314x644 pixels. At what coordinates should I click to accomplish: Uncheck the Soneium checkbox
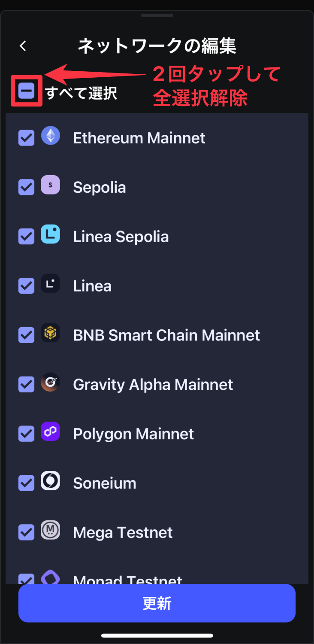(x=26, y=484)
